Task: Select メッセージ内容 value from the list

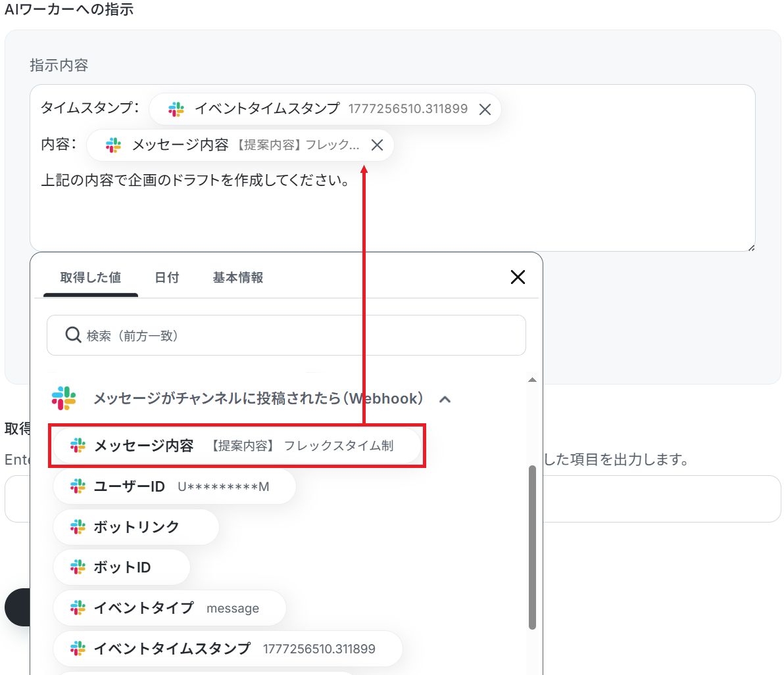Action: point(237,445)
